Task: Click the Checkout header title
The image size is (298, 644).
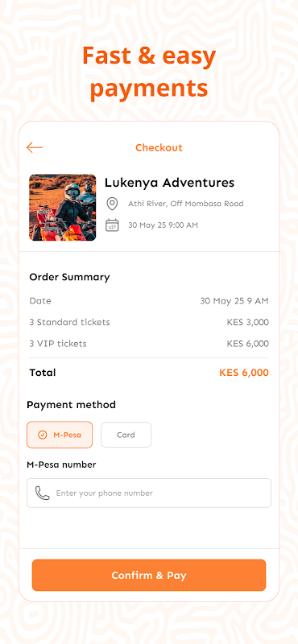Action: 159,147
